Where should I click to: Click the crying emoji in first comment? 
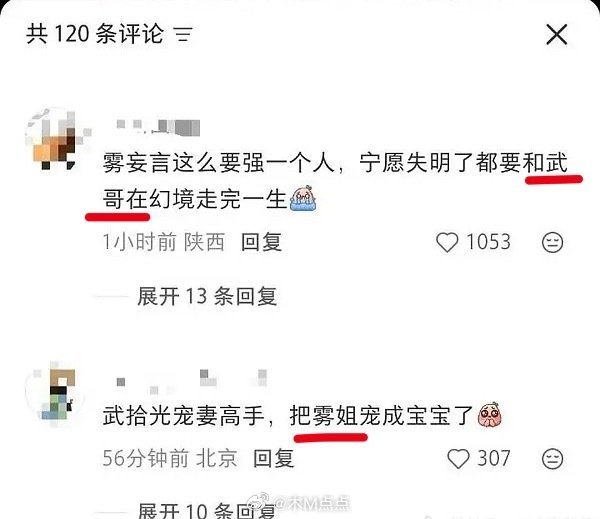coord(303,198)
